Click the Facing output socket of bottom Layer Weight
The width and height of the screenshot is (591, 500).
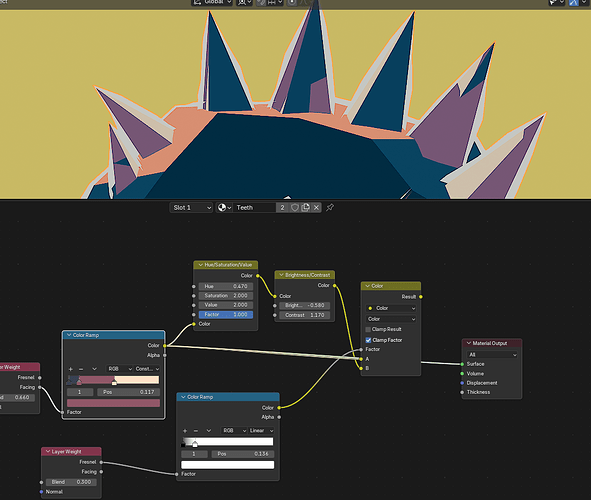point(101,472)
